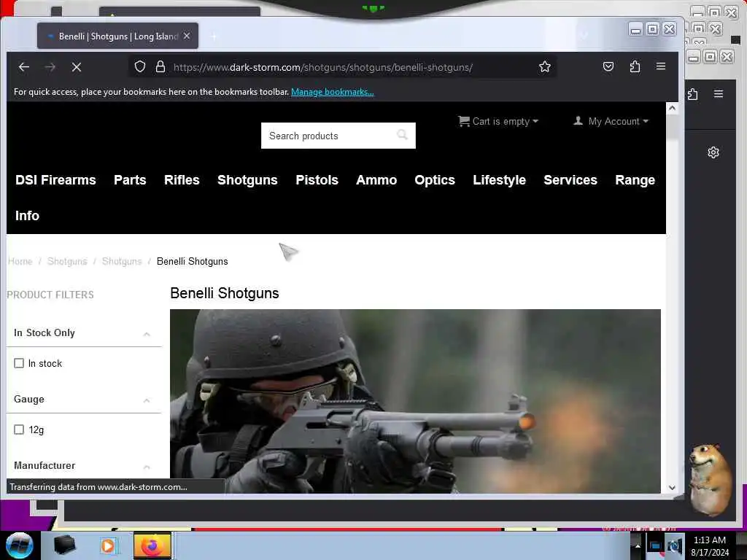747x560 pixels.
Task: Open the Pistols menu
Action: tap(317, 180)
